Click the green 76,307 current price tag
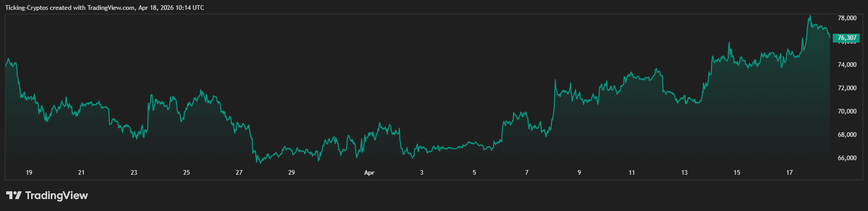 click(x=846, y=38)
